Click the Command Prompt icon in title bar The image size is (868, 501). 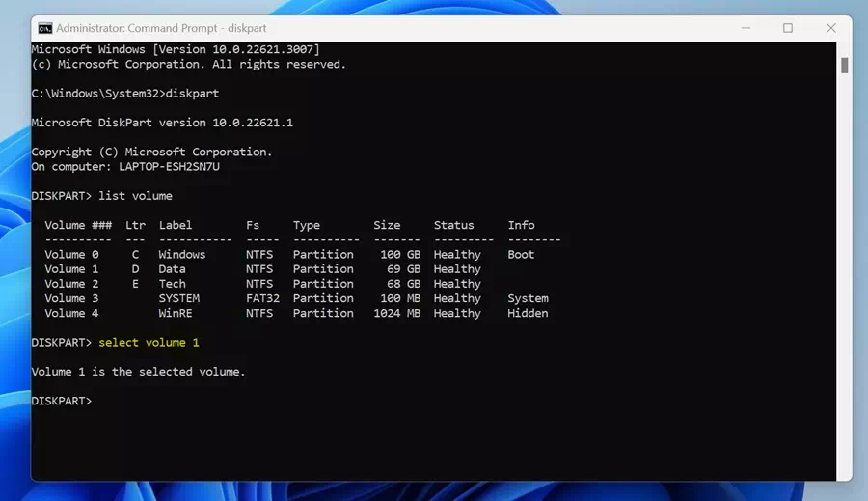click(x=44, y=28)
